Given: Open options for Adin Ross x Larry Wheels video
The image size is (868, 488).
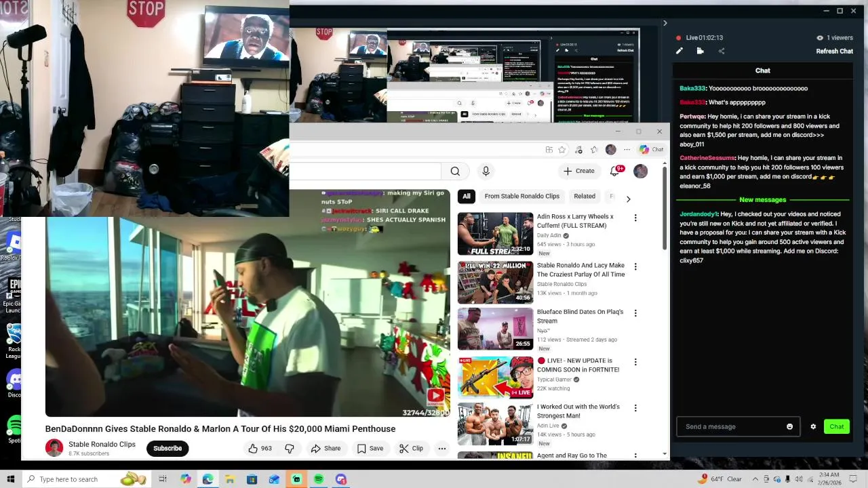Looking at the screenshot, I should pyautogui.click(x=635, y=218).
